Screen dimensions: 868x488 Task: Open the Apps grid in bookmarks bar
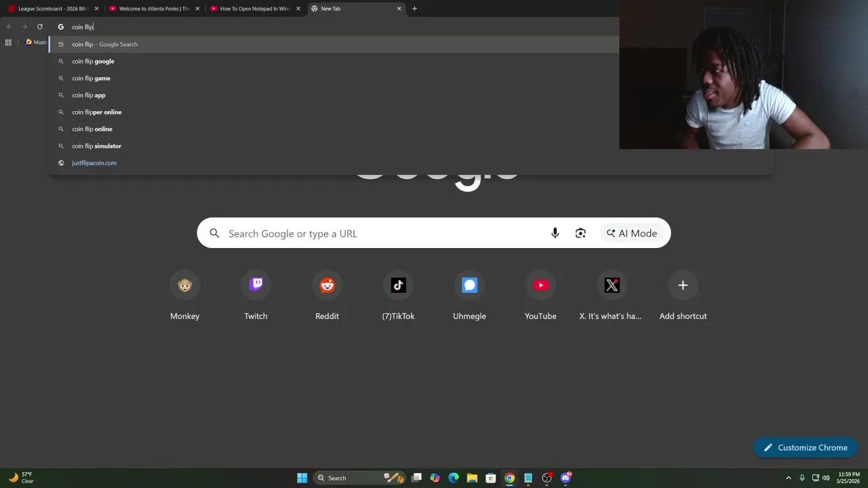point(8,43)
